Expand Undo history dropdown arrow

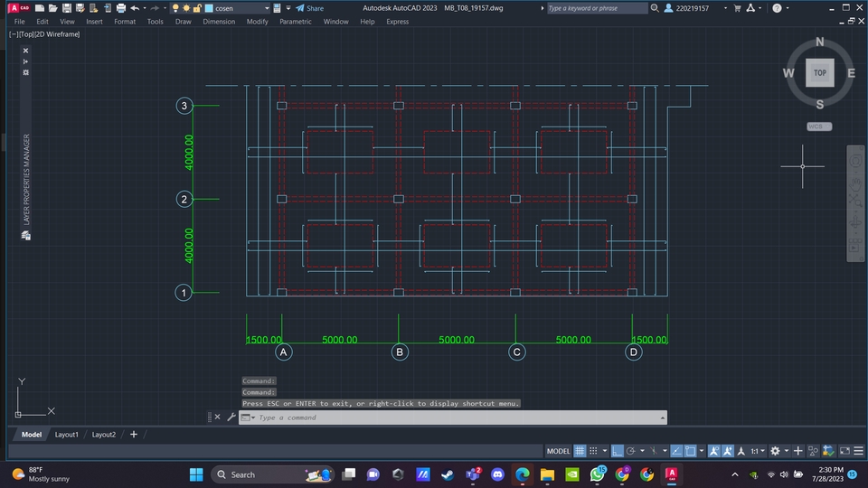pos(145,8)
